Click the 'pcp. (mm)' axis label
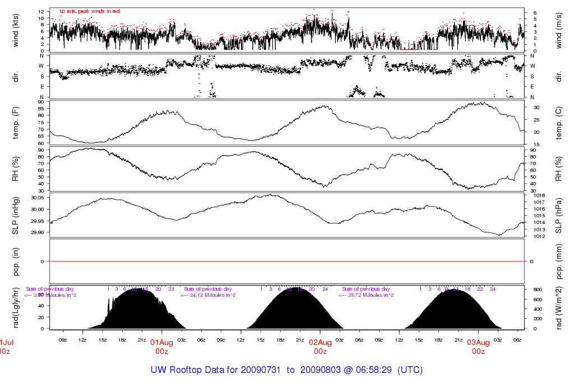 (x=558, y=261)
